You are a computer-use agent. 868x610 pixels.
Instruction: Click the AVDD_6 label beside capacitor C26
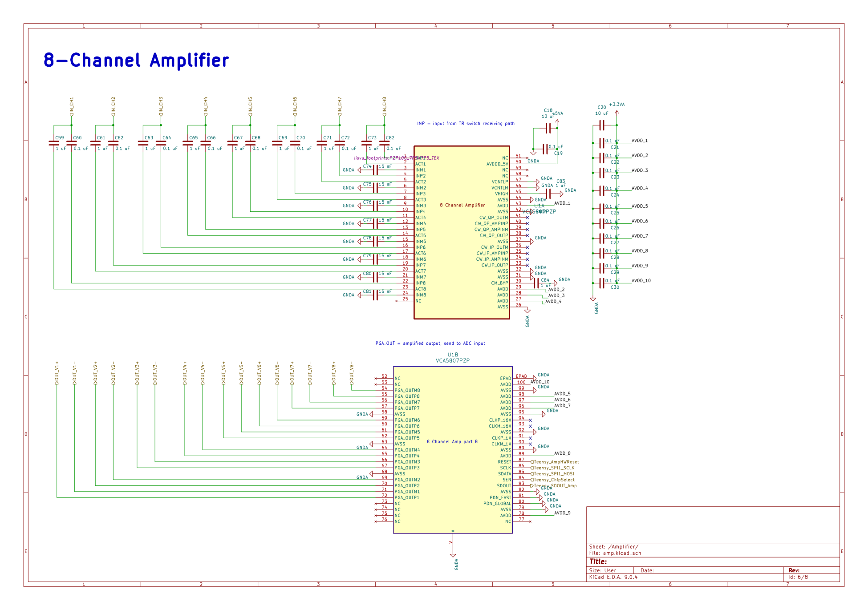[x=640, y=221]
